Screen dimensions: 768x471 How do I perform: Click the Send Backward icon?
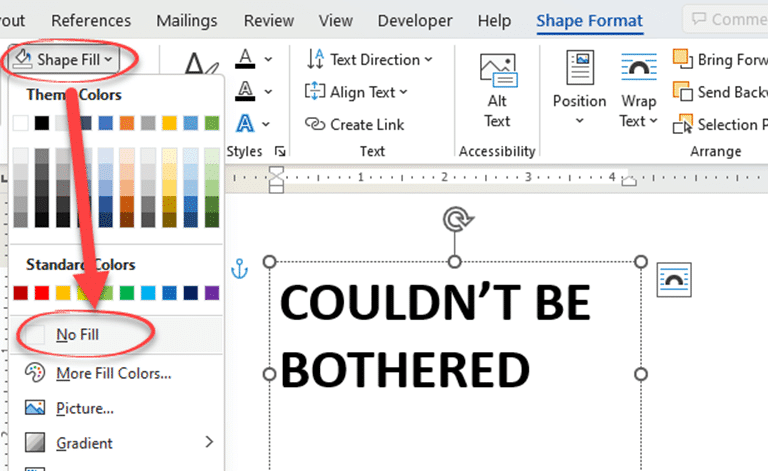(x=683, y=92)
